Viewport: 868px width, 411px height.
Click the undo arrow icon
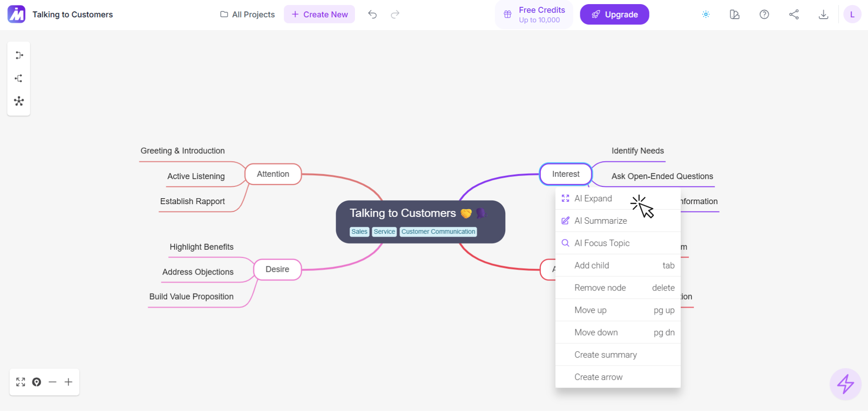(372, 15)
